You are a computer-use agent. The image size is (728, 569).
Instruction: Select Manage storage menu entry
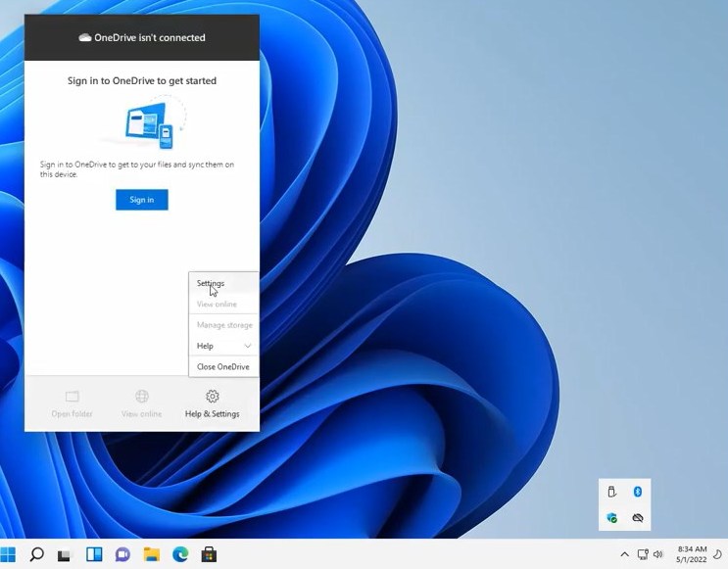click(x=223, y=325)
